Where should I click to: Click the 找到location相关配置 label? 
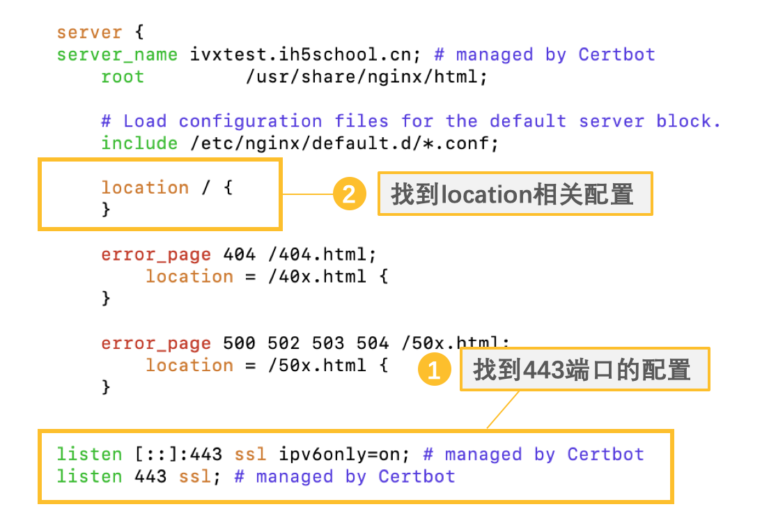tap(515, 194)
